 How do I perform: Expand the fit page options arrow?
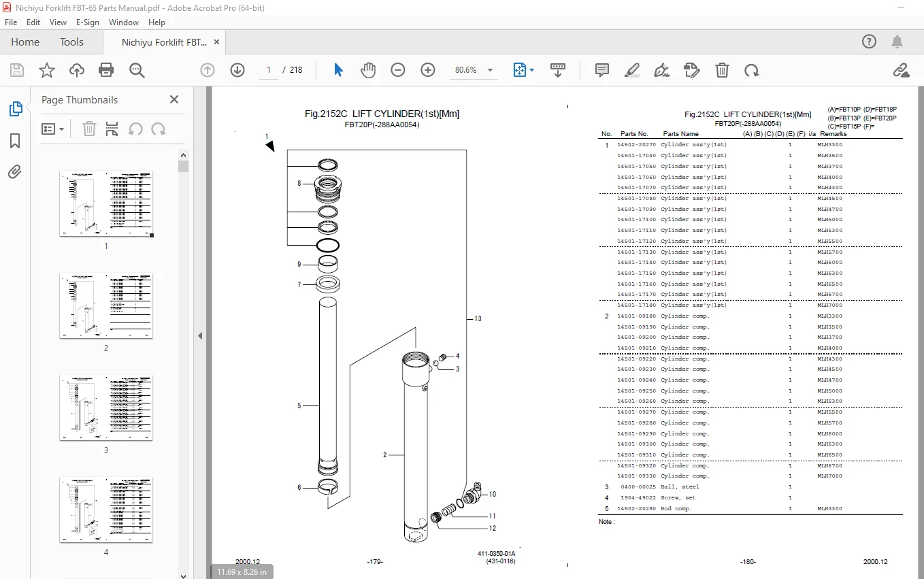[x=532, y=70]
